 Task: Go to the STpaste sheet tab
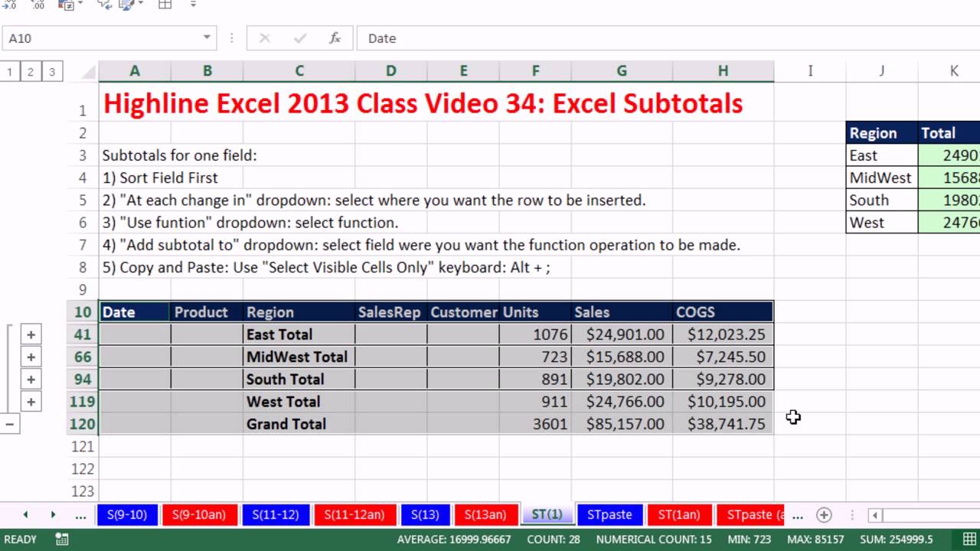tap(609, 515)
